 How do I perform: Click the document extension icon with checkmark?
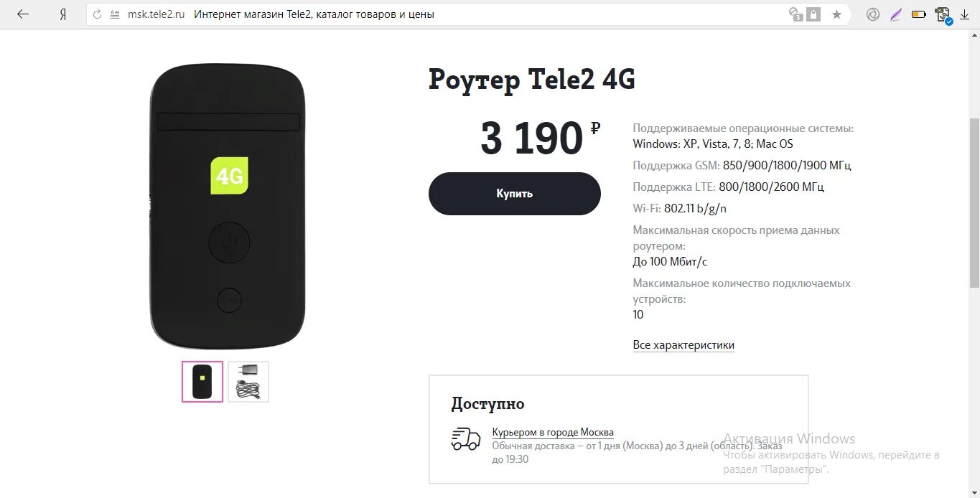click(x=943, y=15)
